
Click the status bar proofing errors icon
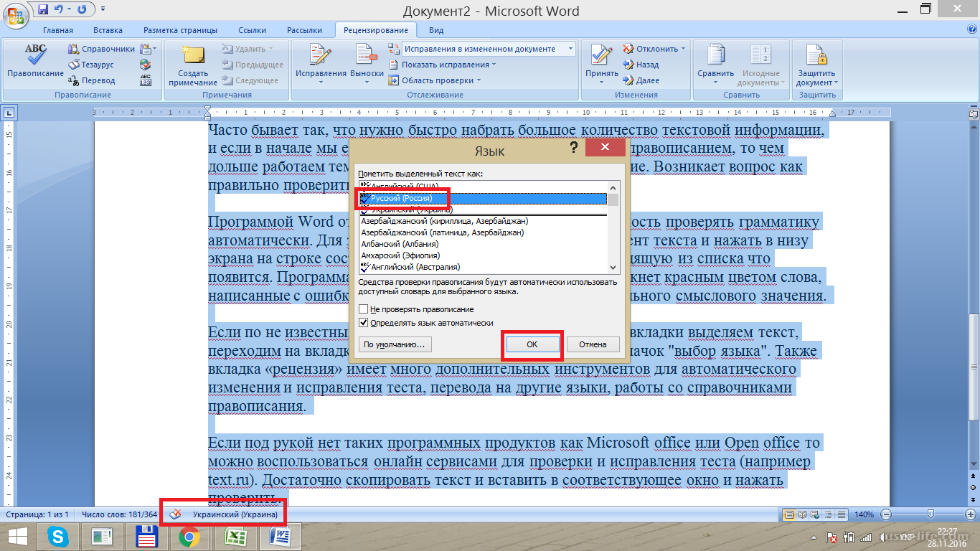[x=174, y=514]
